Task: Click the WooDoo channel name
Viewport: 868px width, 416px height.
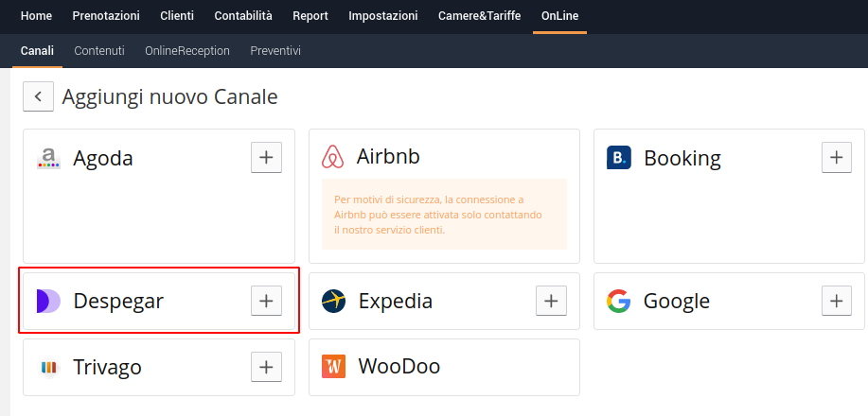Action: [x=399, y=366]
